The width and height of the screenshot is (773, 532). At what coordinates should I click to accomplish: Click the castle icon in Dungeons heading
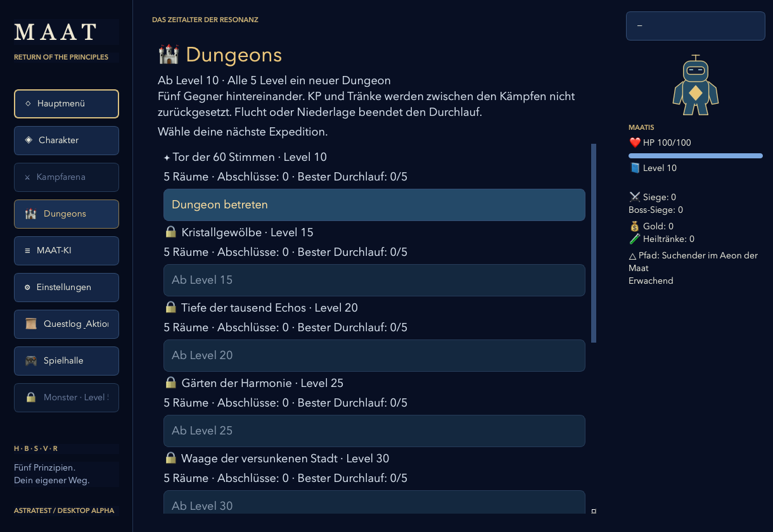tap(169, 54)
